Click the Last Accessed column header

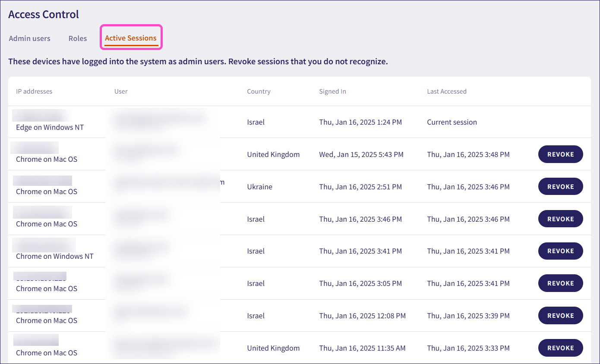click(446, 91)
